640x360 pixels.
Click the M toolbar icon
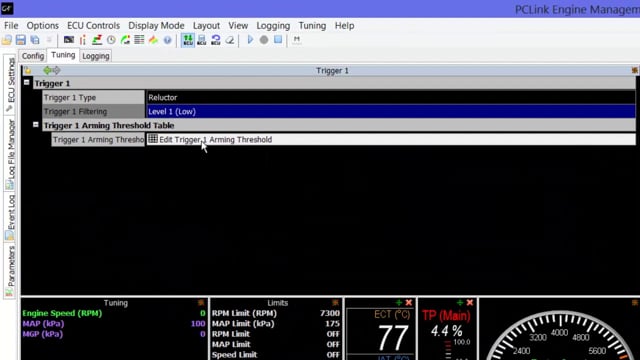297,40
